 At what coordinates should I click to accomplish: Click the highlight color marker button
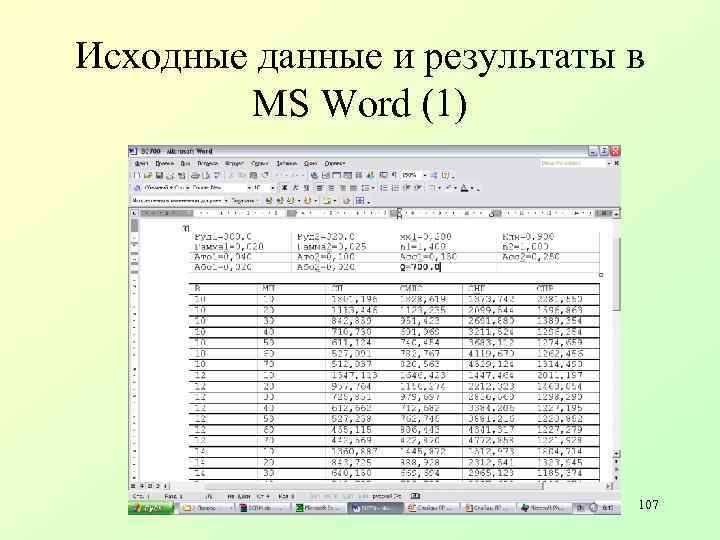[449, 188]
